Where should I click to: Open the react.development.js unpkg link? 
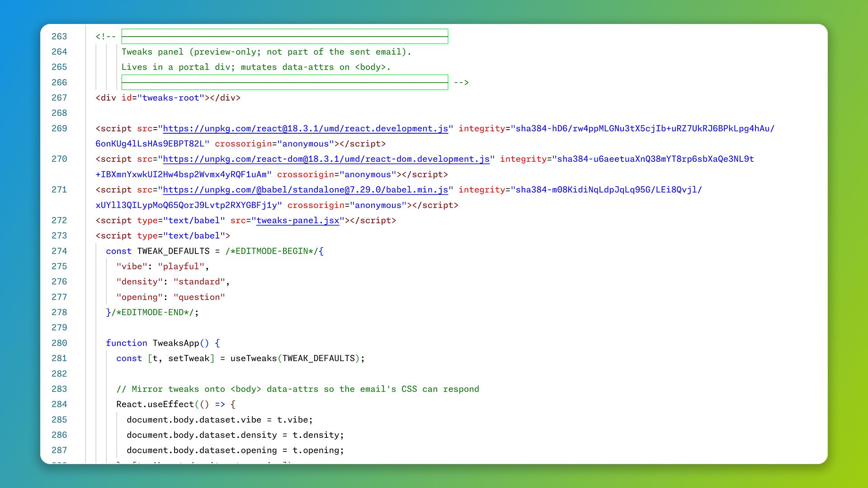pyautogui.click(x=306, y=128)
